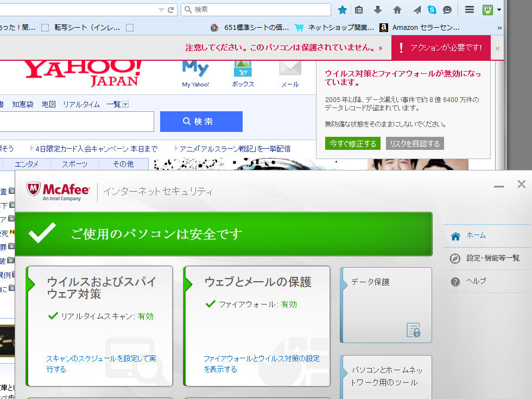Open the Firefox downloads arrow icon

[378, 10]
